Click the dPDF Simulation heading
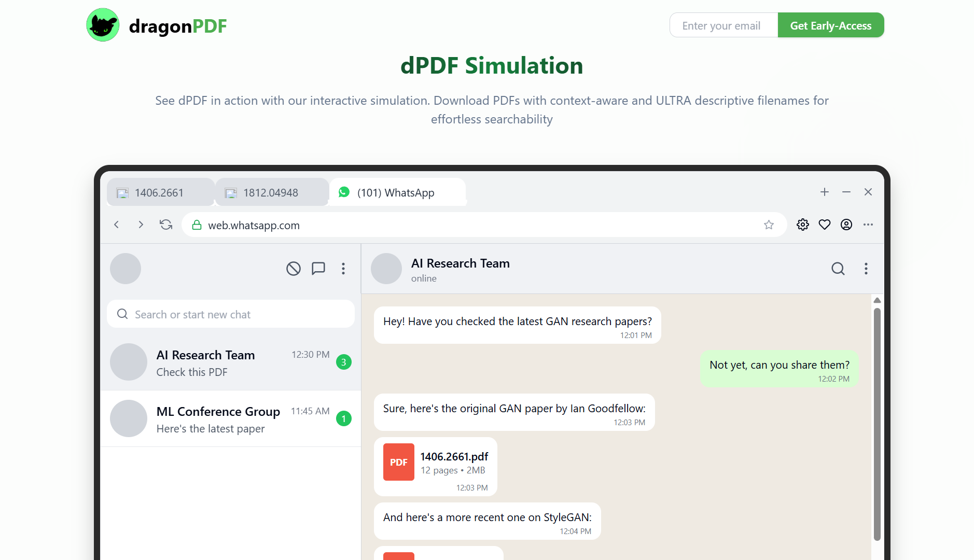974x560 pixels. pos(492,66)
